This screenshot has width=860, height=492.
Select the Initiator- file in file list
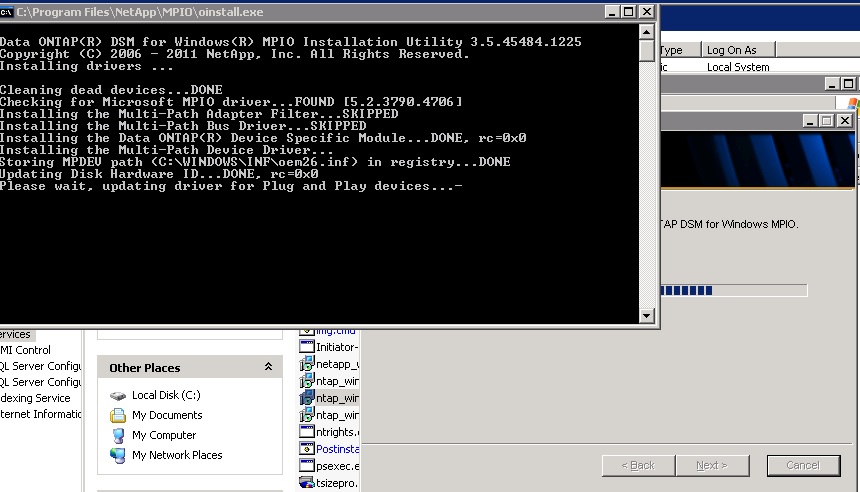(337, 347)
